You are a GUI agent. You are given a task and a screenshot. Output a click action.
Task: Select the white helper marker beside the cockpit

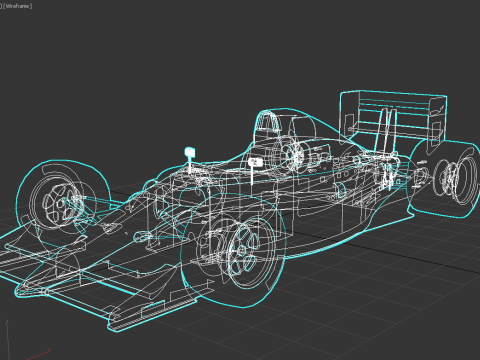255,162
